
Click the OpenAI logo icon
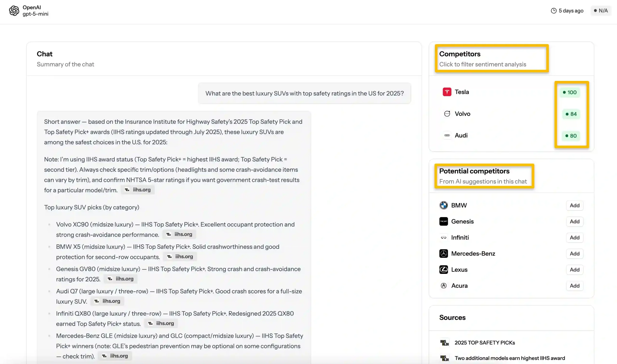click(14, 11)
